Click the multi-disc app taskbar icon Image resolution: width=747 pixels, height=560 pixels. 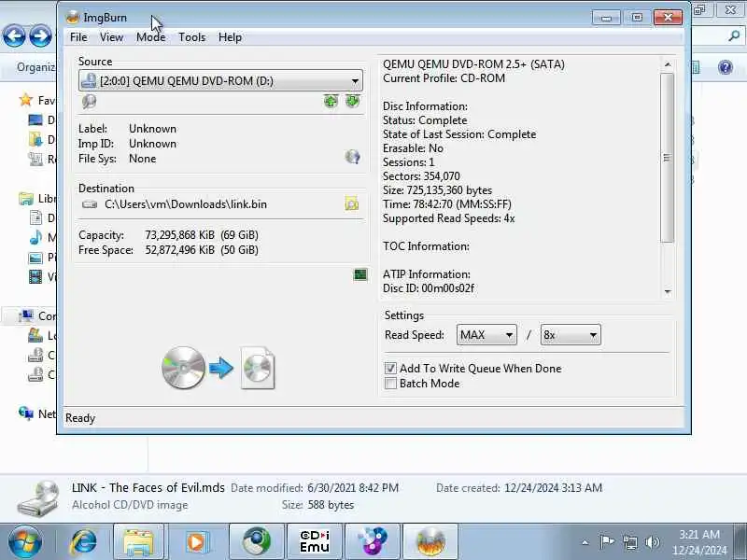(x=373, y=542)
